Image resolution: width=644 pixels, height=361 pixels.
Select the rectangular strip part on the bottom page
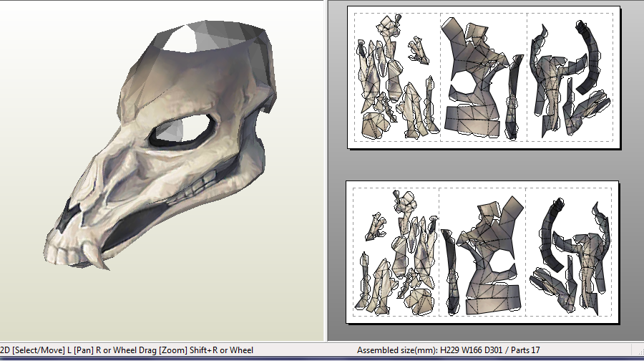coord(494,299)
